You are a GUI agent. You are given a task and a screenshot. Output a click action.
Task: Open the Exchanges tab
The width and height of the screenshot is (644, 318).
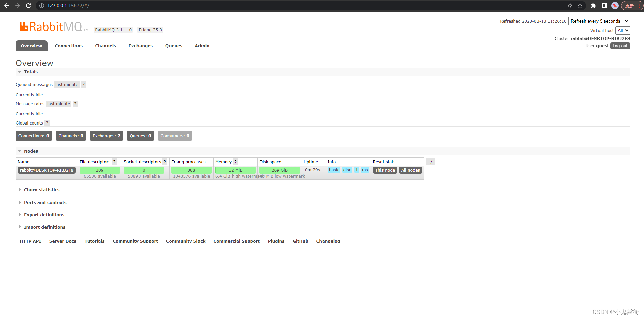141,46
